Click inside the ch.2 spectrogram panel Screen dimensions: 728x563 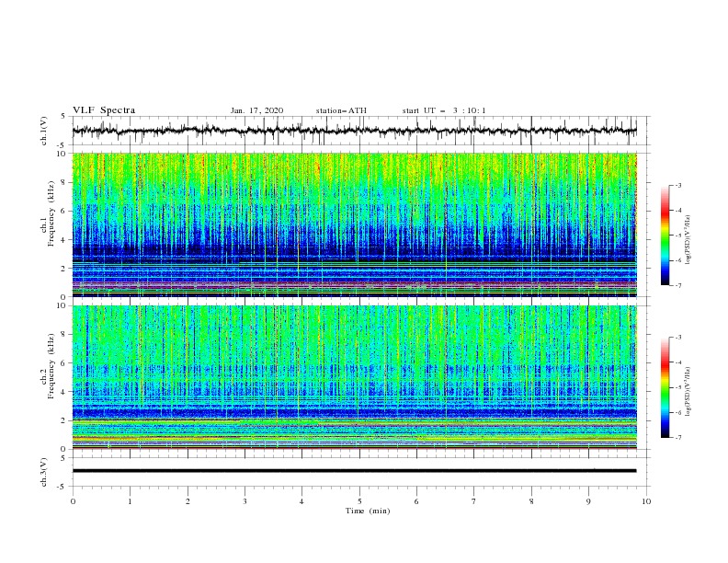click(354, 377)
